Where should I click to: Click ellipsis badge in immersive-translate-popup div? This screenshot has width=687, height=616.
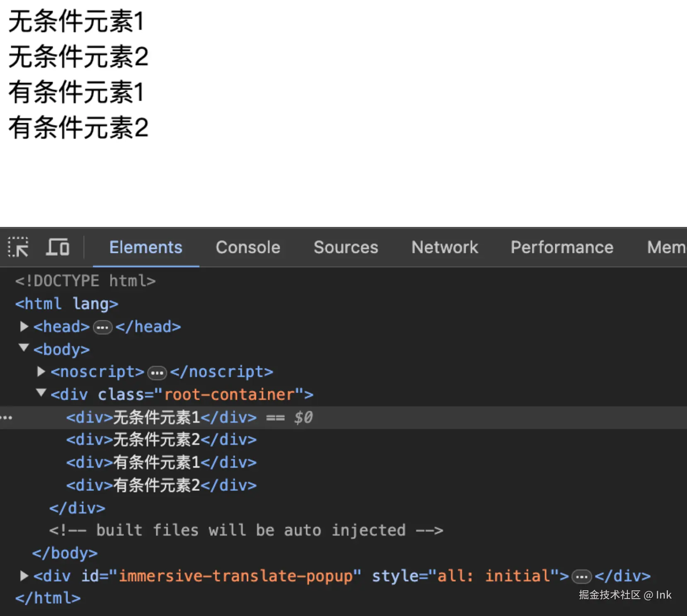[581, 577]
